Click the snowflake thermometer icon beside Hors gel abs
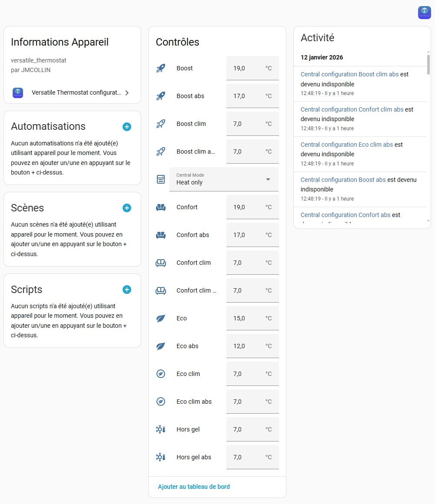 click(x=160, y=457)
